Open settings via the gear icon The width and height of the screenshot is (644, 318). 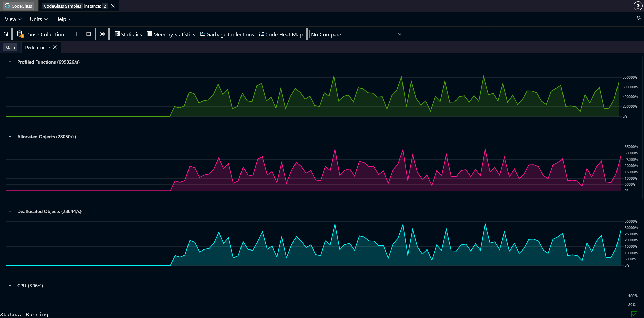click(638, 18)
